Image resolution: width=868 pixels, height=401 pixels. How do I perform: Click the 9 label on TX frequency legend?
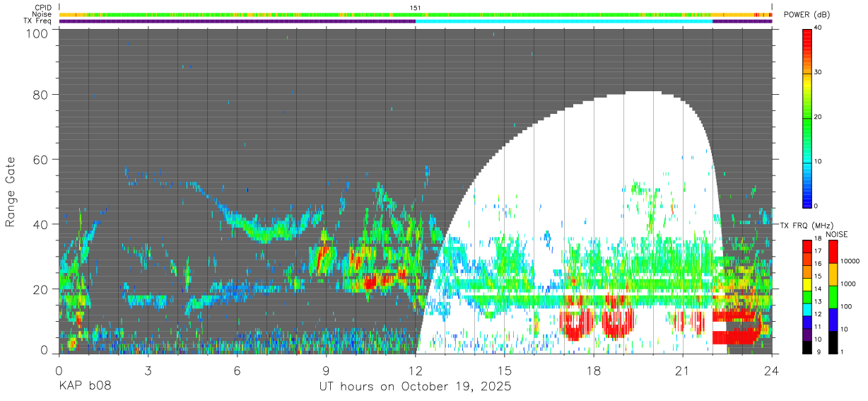tap(819, 351)
